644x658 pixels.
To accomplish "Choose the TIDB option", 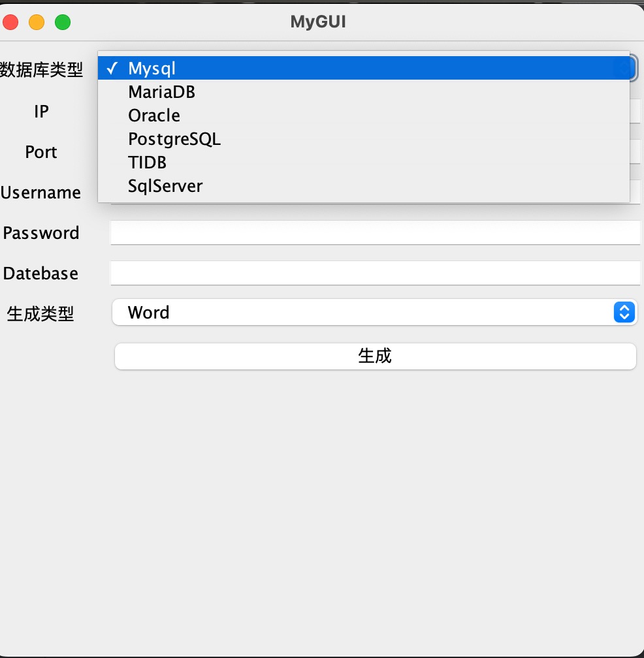I will [364, 163].
